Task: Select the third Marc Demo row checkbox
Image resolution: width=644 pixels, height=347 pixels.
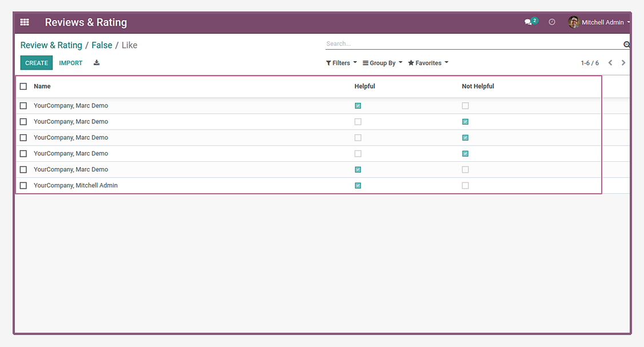Action: (23, 138)
